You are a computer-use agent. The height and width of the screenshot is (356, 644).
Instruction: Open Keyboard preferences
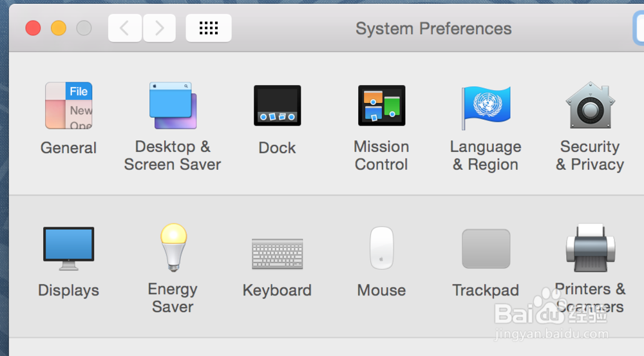(277, 254)
